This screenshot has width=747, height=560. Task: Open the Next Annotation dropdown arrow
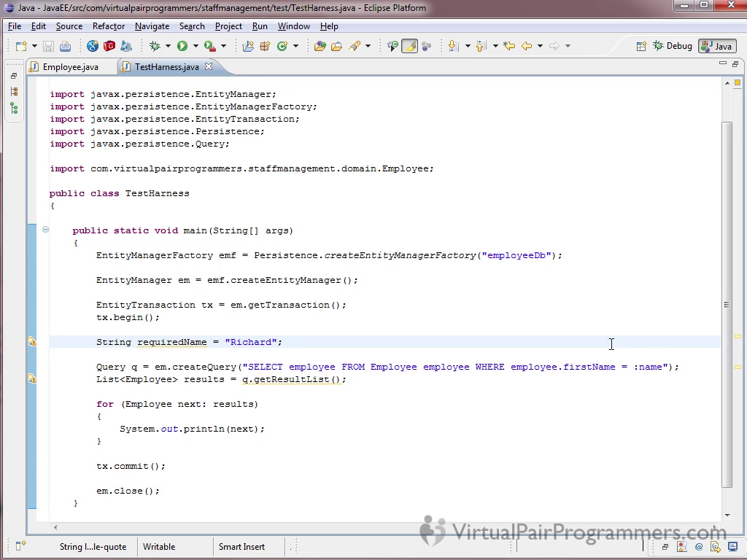point(468,46)
